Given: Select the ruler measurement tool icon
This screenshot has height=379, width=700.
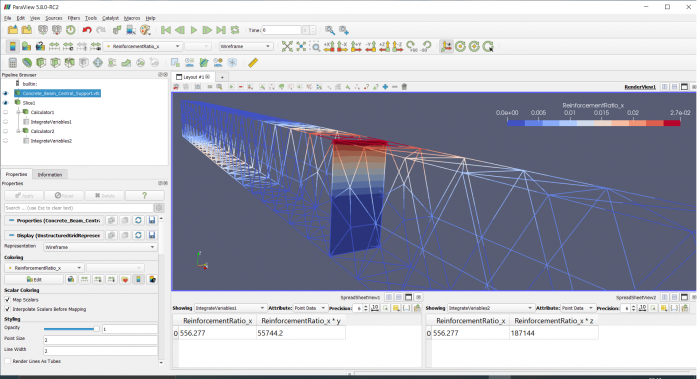Looking at the screenshot, I should coord(253,62).
